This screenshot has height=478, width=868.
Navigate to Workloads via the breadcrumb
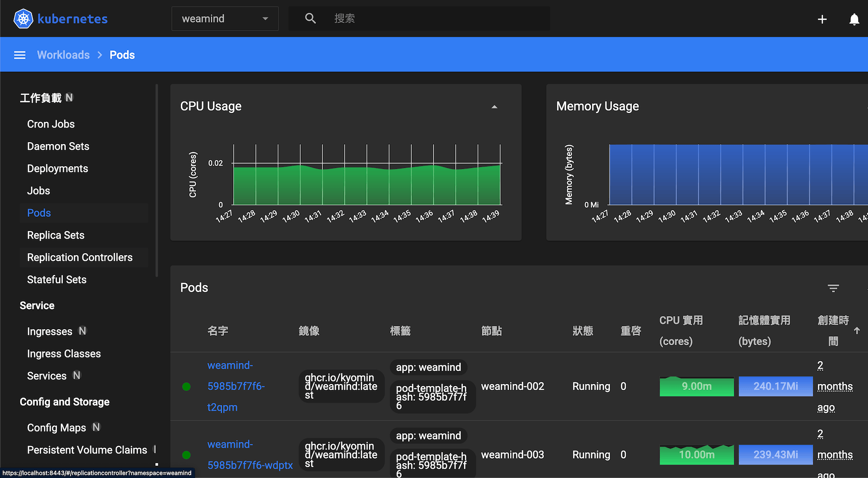(x=63, y=55)
